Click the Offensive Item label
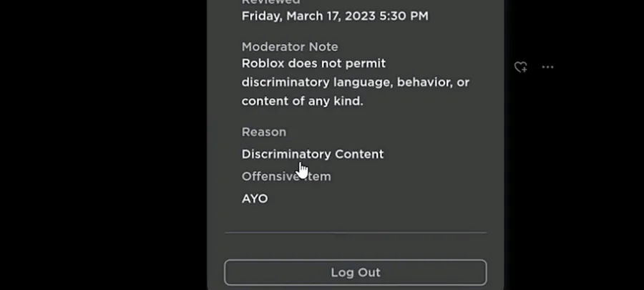This screenshot has height=290, width=644. (286, 177)
